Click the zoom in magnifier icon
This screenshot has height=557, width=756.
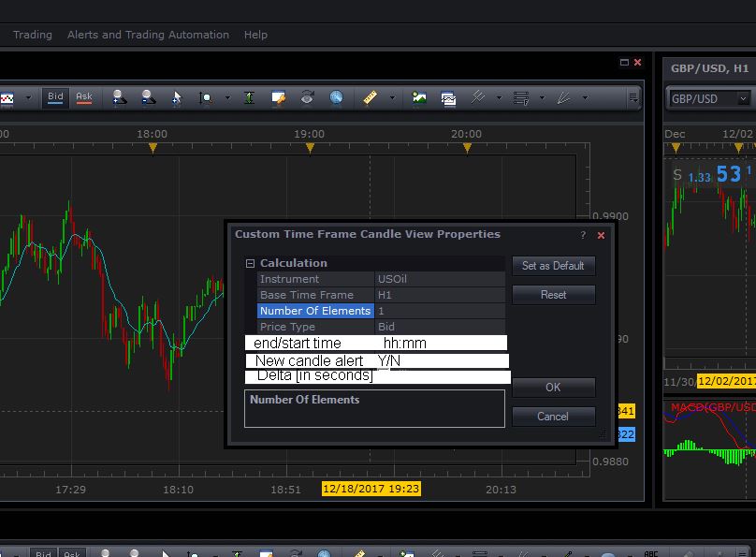click(x=119, y=97)
